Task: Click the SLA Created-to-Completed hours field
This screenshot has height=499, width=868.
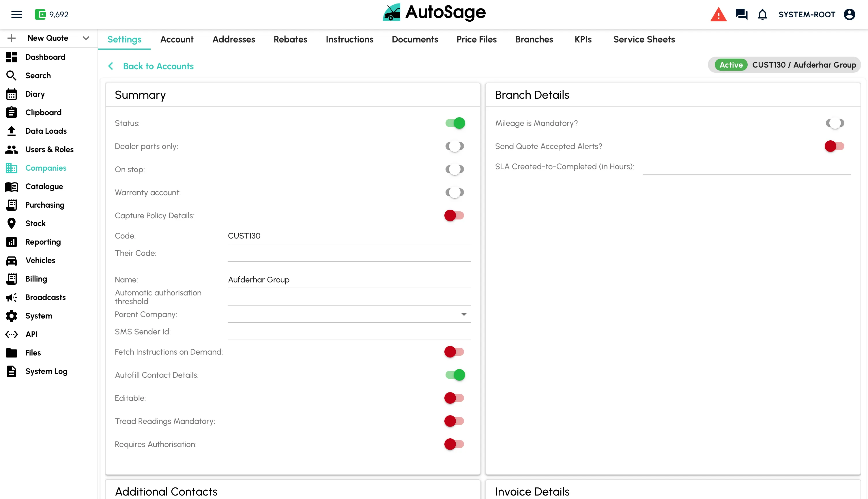Action: pos(747,167)
